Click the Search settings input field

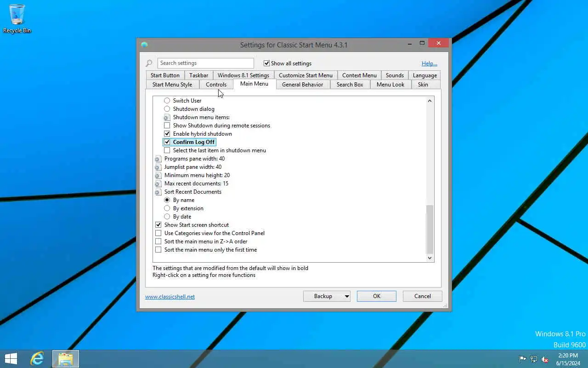(205, 63)
